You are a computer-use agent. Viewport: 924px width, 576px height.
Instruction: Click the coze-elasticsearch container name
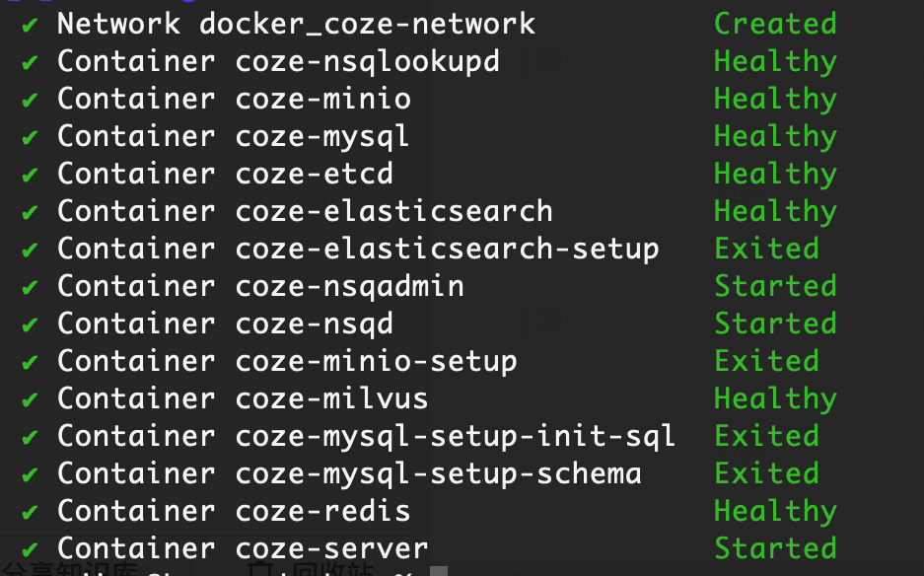[x=394, y=212]
